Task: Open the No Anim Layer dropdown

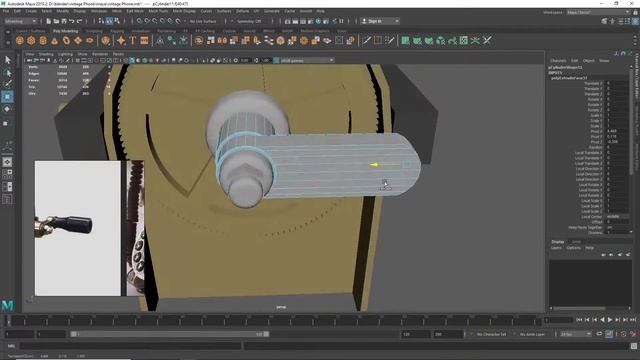Action: [x=533, y=334]
